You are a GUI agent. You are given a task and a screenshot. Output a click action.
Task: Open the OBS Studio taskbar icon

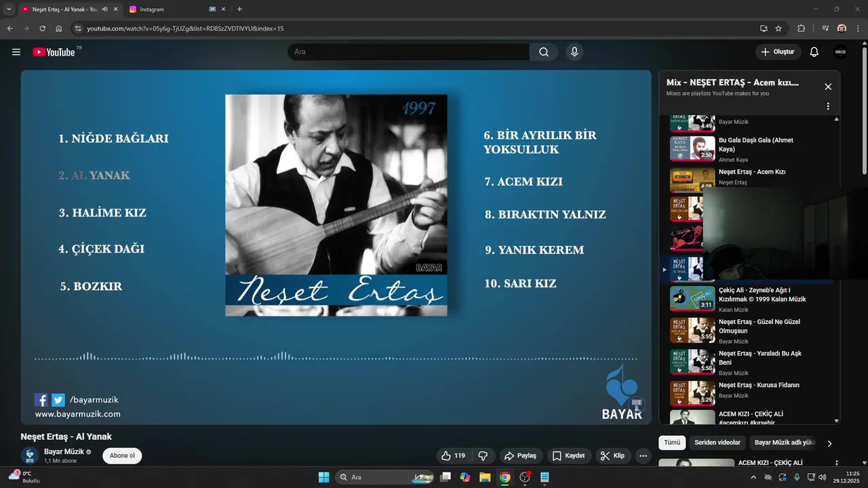[x=525, y=477]
